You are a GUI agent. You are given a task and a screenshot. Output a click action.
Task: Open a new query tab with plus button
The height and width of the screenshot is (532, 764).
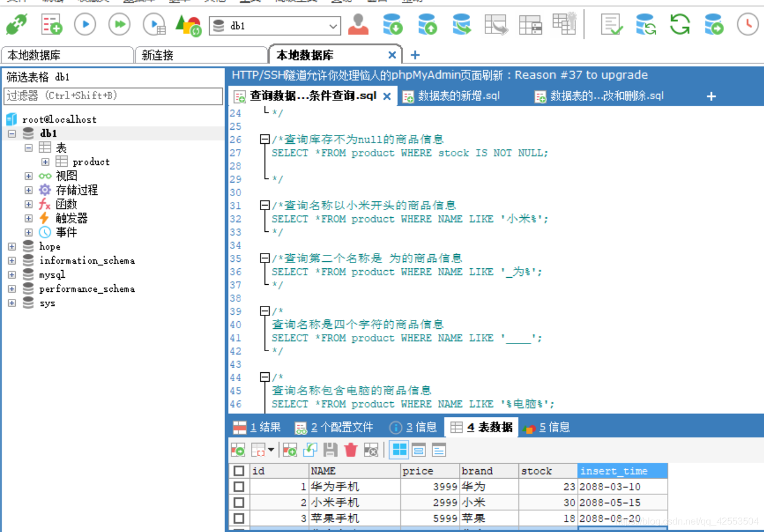[x=711, y=96]
